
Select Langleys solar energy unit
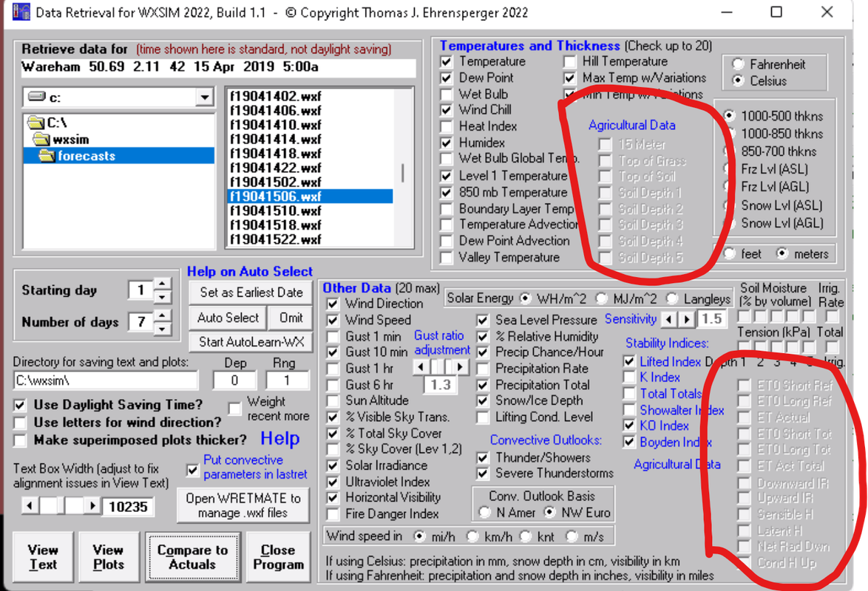click(x=672, y=298)
